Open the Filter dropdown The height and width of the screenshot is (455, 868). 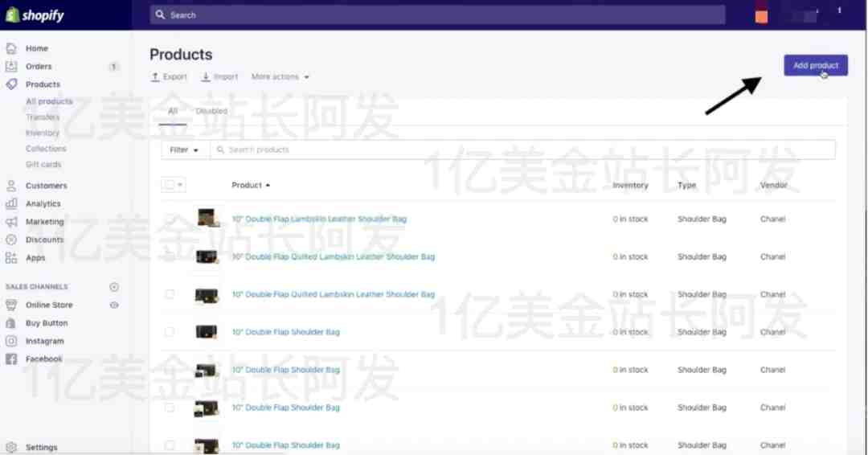coord(184,150)
